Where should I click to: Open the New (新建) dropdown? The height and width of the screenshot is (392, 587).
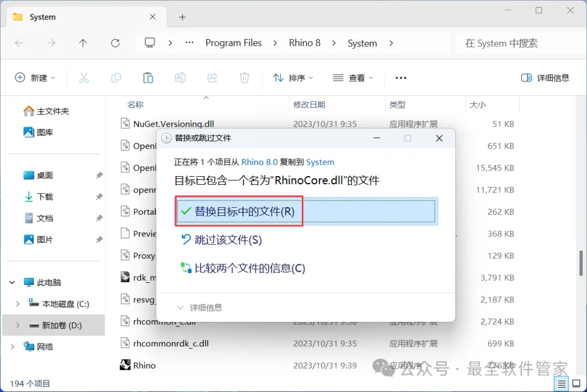click(x=35, y=78)
